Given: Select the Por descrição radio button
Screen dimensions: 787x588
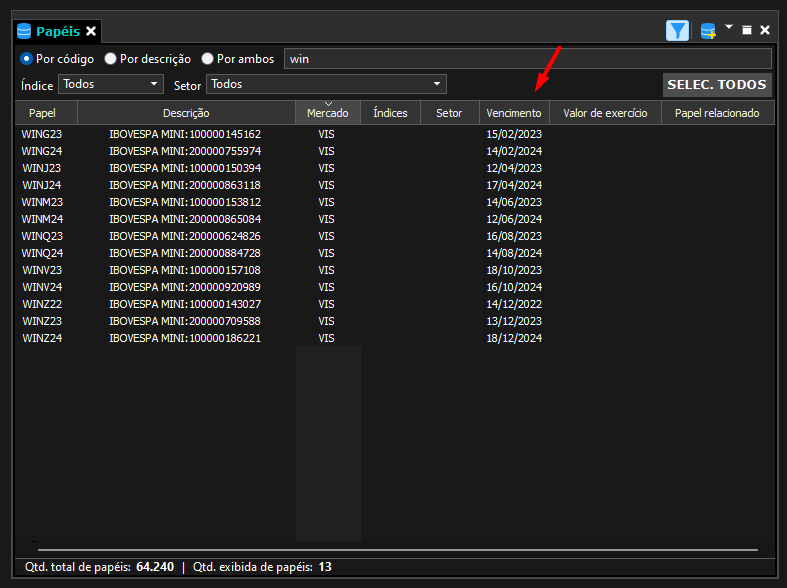Looking at the screenshot, I should point(110,59).
